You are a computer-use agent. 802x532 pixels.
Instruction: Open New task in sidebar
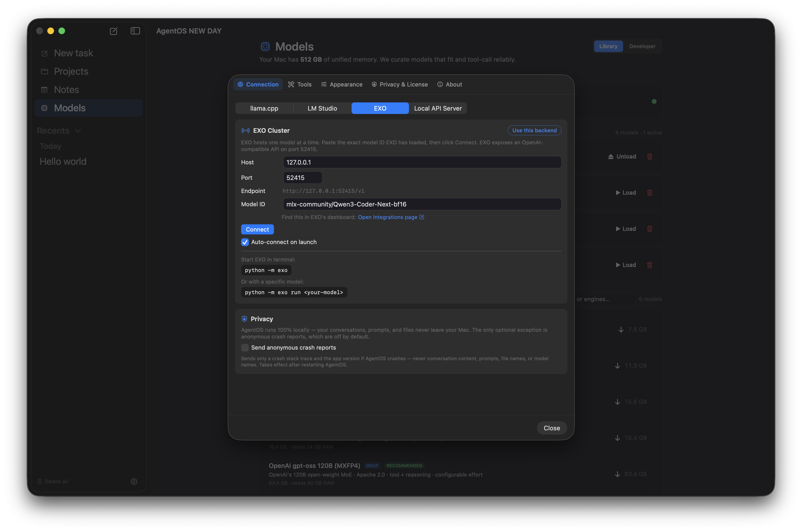pos(89,53)
